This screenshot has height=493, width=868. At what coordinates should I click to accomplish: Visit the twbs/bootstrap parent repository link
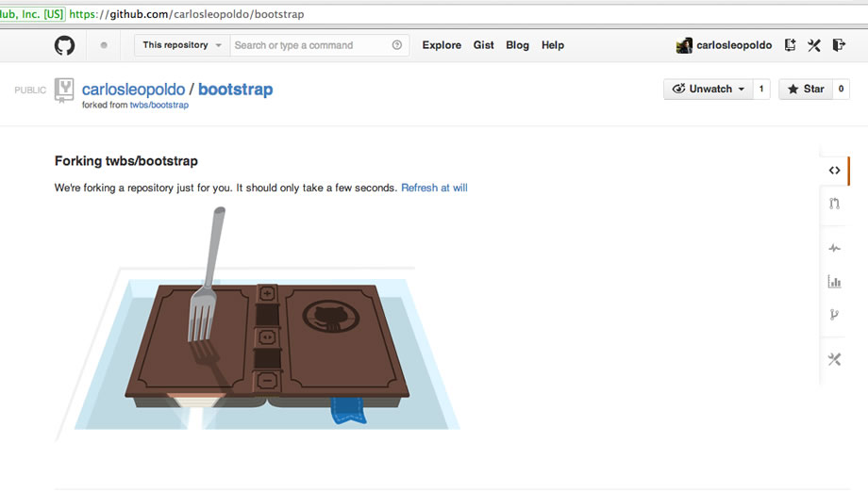click(159, 106)
